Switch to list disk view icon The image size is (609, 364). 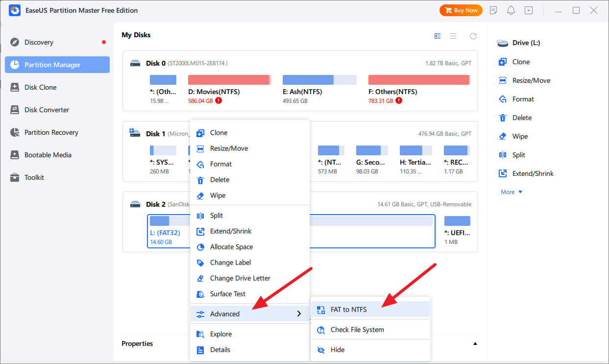click(453, 36)
